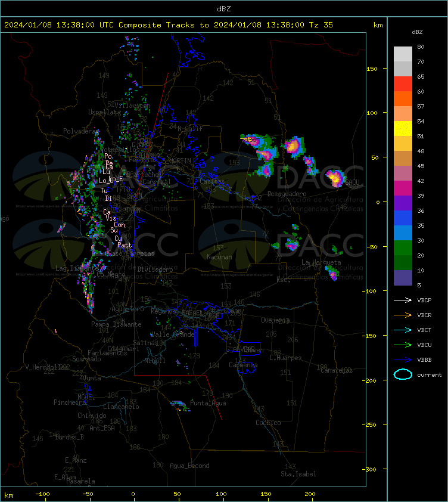
Task: Select the 'N_Calif' map label
Action: click(x=190, y=129)
